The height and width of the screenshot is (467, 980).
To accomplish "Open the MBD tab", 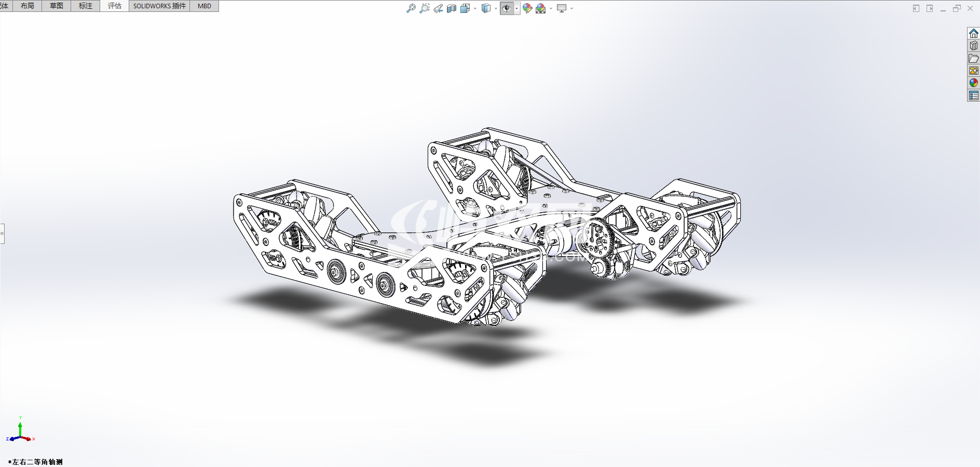I will tap(205, 6).
